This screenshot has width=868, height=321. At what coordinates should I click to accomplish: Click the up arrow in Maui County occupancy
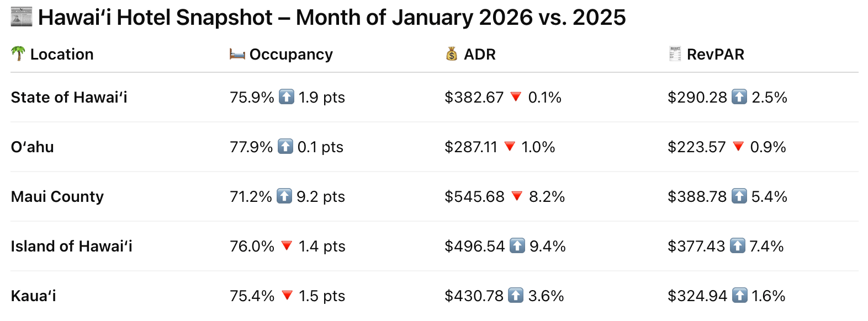point(284,196)
